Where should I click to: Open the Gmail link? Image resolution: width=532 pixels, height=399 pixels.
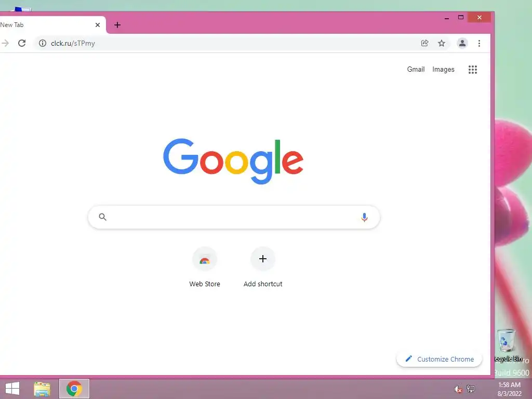[416, 69]
